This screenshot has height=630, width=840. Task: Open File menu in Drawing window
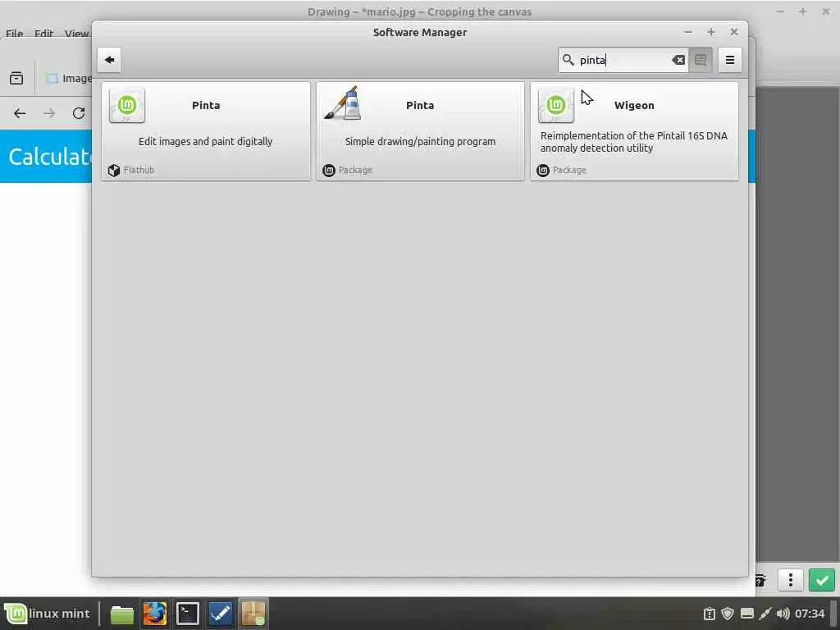click(x=15, y=33)
